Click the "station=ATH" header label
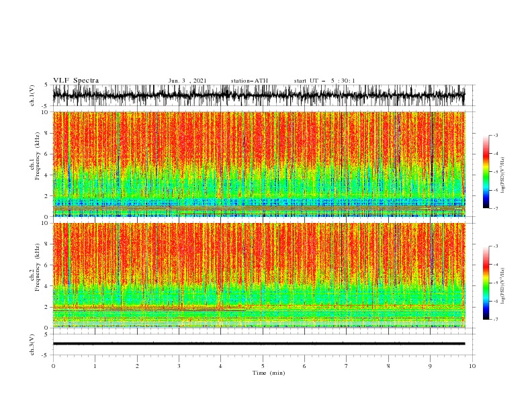532x411 pixels. click(x=249, y=81)
